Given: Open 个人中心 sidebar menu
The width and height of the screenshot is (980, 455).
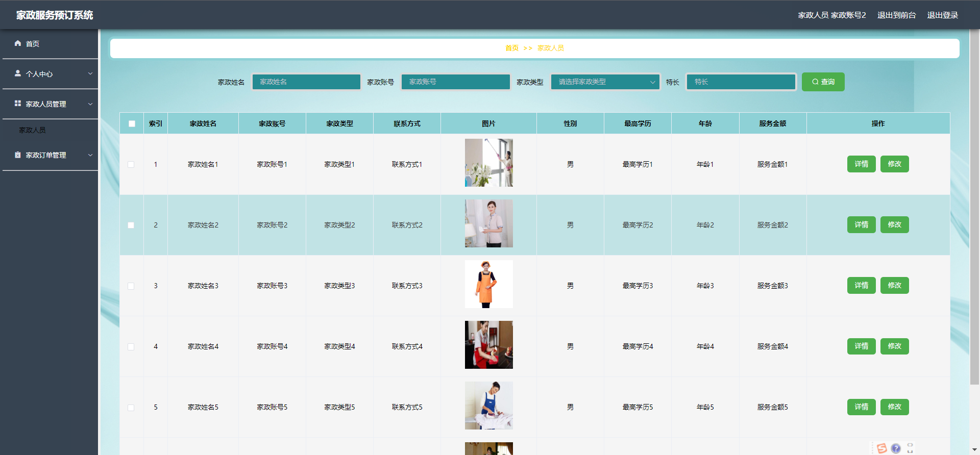Looking at the screenshot, I should point(50,74).
